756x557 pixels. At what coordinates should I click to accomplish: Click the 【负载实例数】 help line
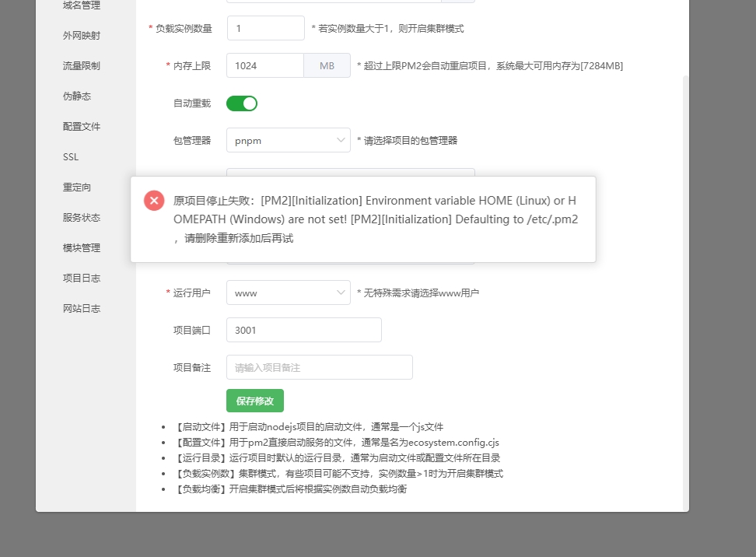(338, 474)
